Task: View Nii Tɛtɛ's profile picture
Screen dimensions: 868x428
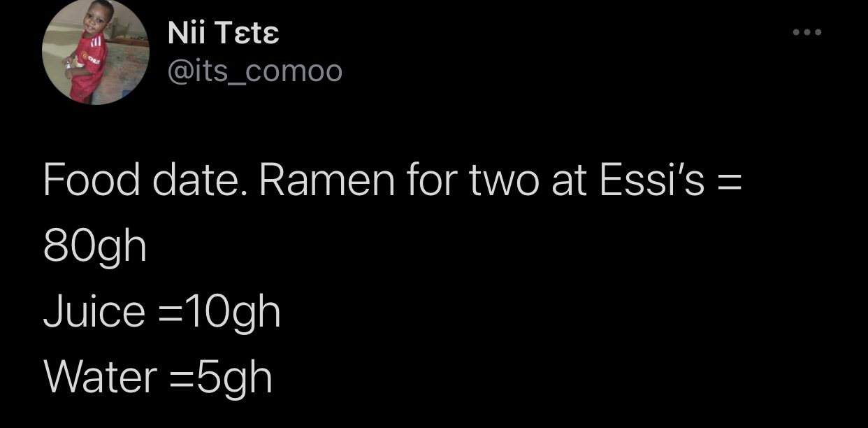Action: (x=96, y=51)
